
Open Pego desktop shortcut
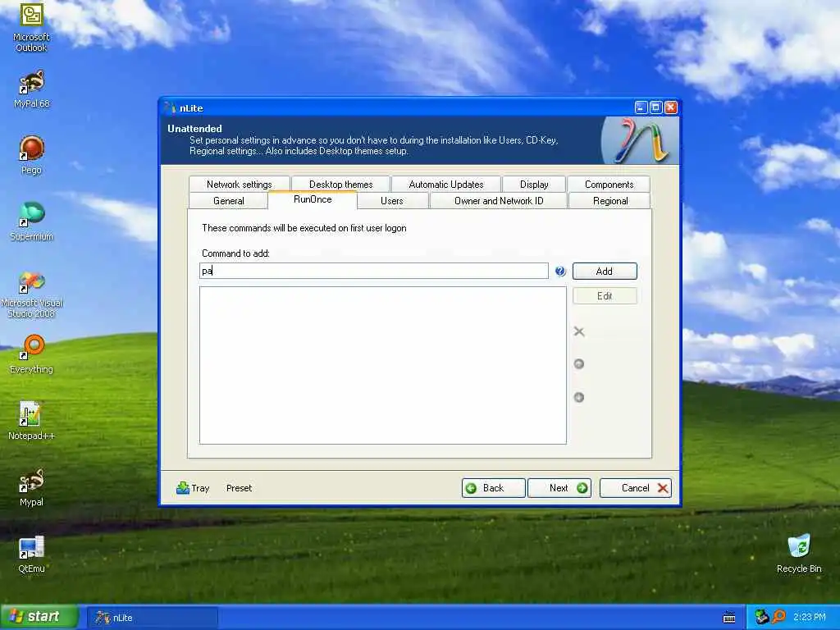point(32,155)
